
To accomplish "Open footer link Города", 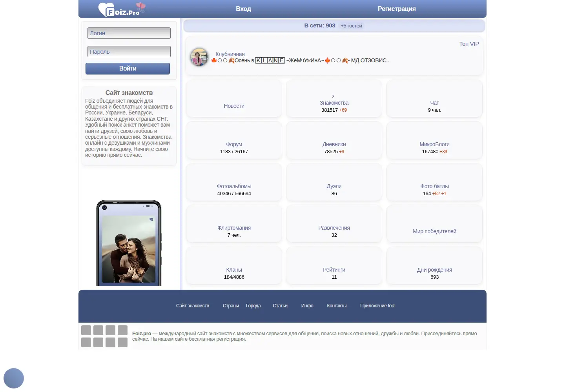I will click(253, 306).
